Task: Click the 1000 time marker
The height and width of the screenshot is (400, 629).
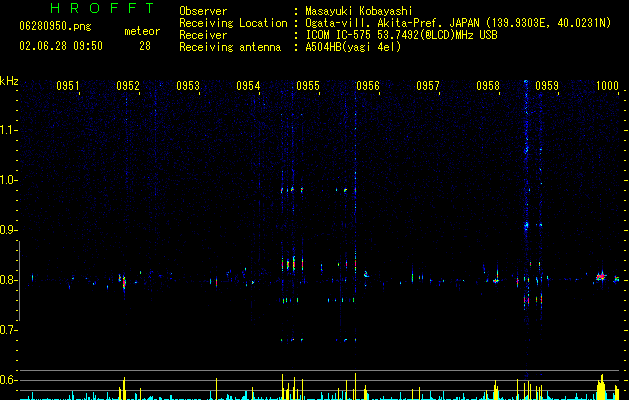Action: point(607,86)
